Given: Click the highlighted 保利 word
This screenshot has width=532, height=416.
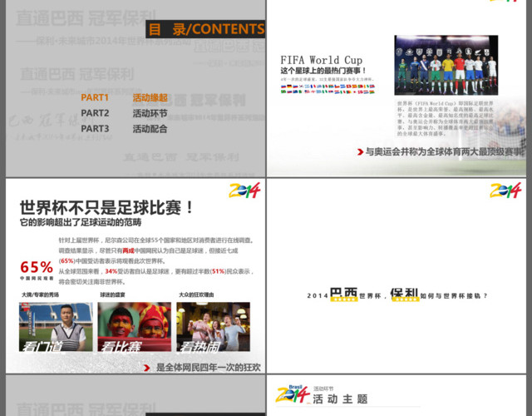Looking at the screenshot, I should click(404, 295).
